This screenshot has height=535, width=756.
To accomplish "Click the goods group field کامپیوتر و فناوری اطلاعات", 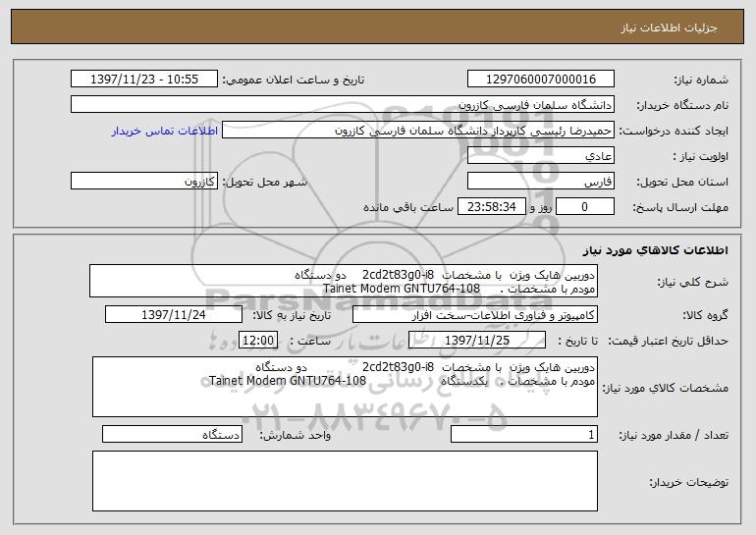I will click(475, 314).
